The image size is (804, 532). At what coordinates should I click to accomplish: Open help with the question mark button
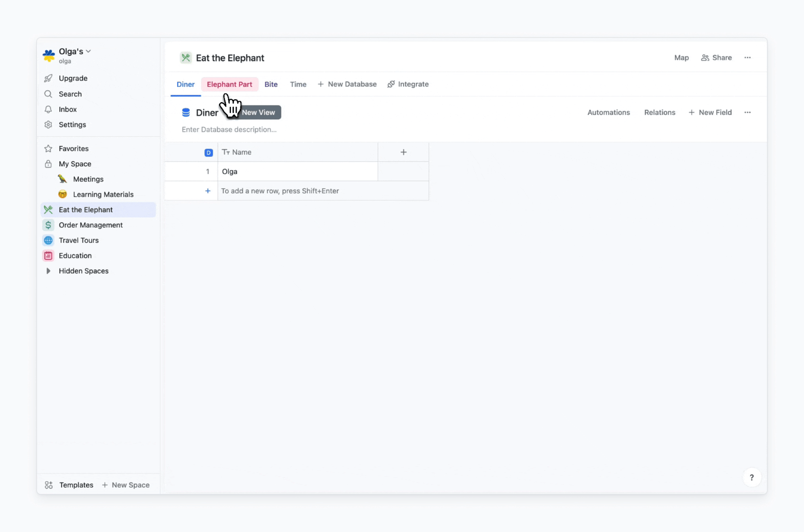pos(751,477)
